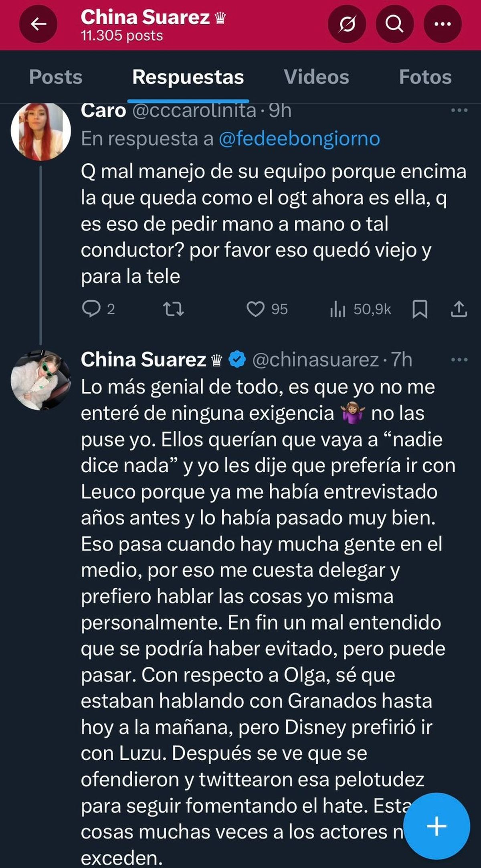Open more options on Caro's post
This screenshot has width=481, height=868.
[x=459, y=110]
